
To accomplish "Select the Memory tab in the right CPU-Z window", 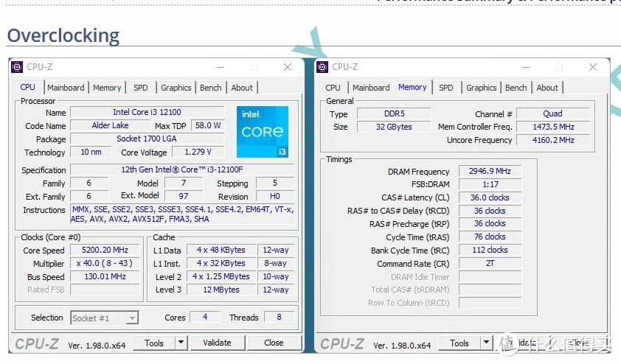I will coord(412,87).
